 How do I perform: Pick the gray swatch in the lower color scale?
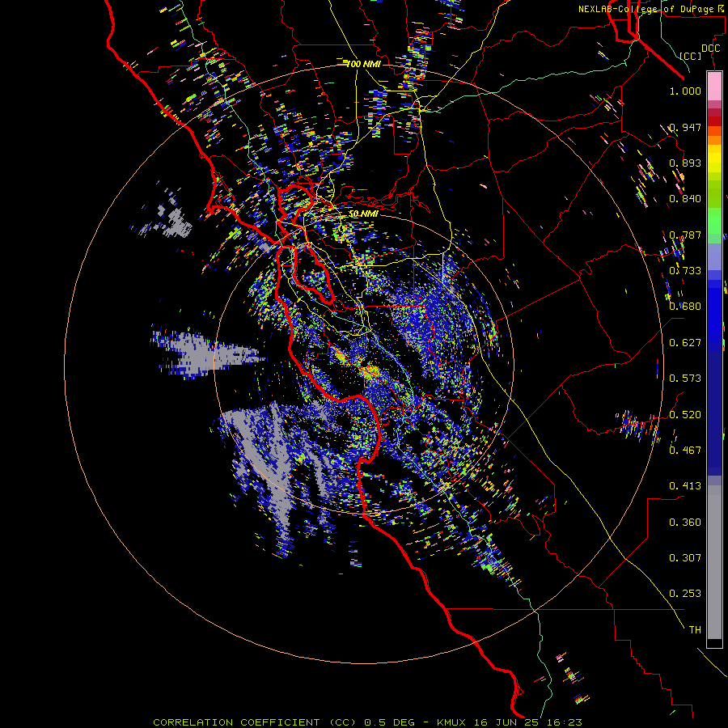[714, 562]
